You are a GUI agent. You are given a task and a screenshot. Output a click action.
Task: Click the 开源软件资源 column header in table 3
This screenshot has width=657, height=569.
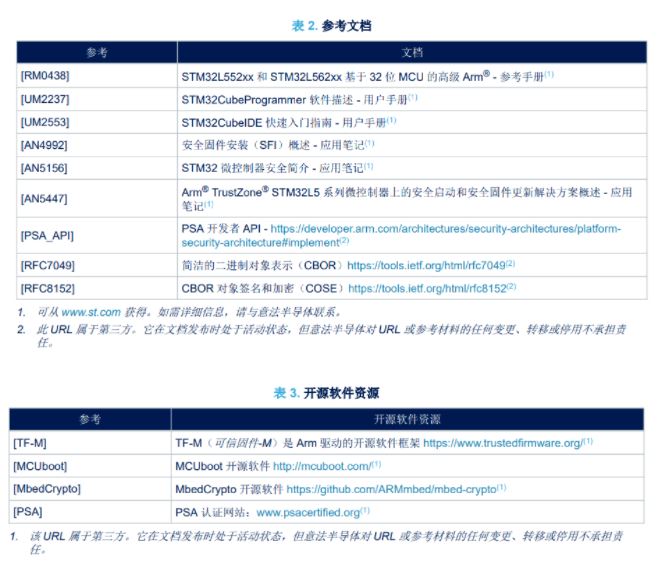(x=407, y=419)
